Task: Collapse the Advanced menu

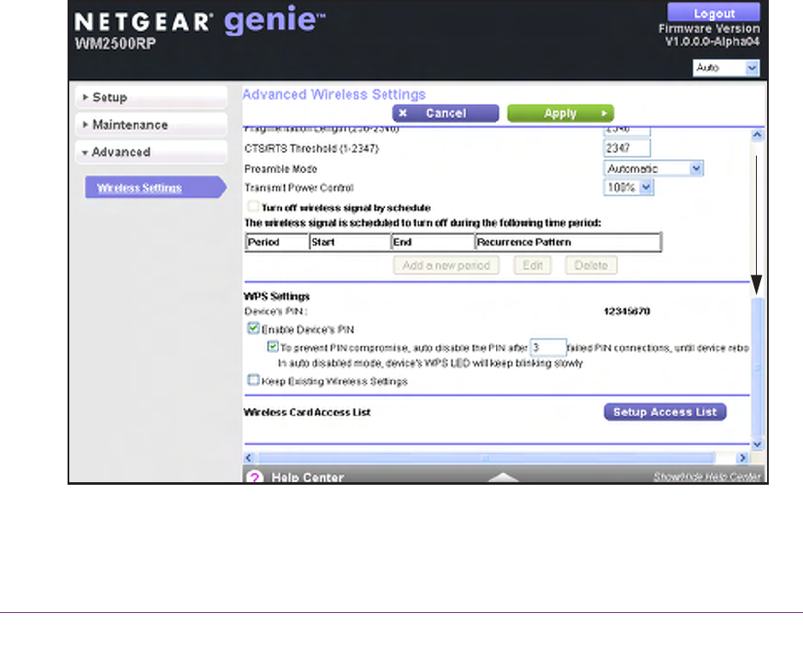Action: (151, 152)
